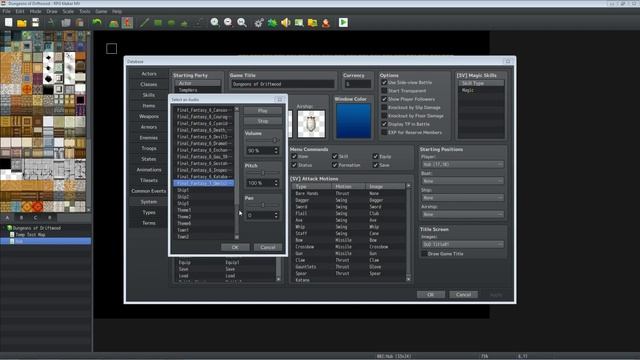Open the Mode menu
The width and height of the screenshot is (640, 360).
coord(36,11)
